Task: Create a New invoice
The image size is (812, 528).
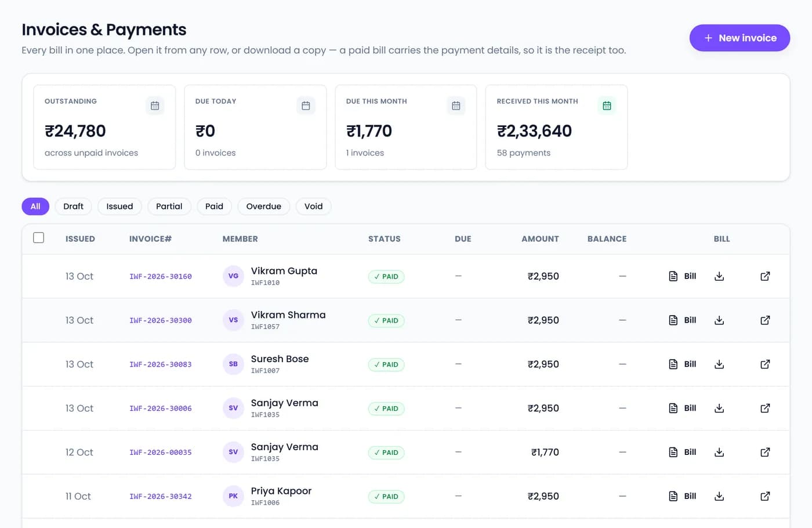Action: 739,38
